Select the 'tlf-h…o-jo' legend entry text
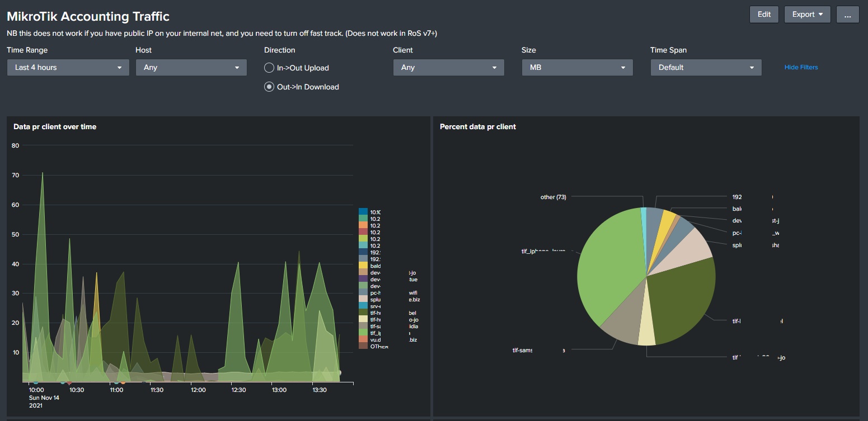The image size is (868, 421). [x=394, y=319]
